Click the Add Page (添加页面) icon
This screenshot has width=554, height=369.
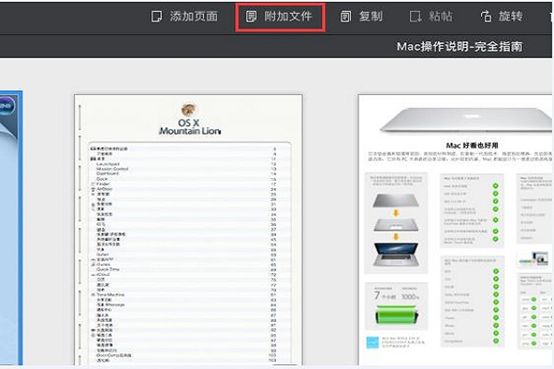click(x=157, y=16)
